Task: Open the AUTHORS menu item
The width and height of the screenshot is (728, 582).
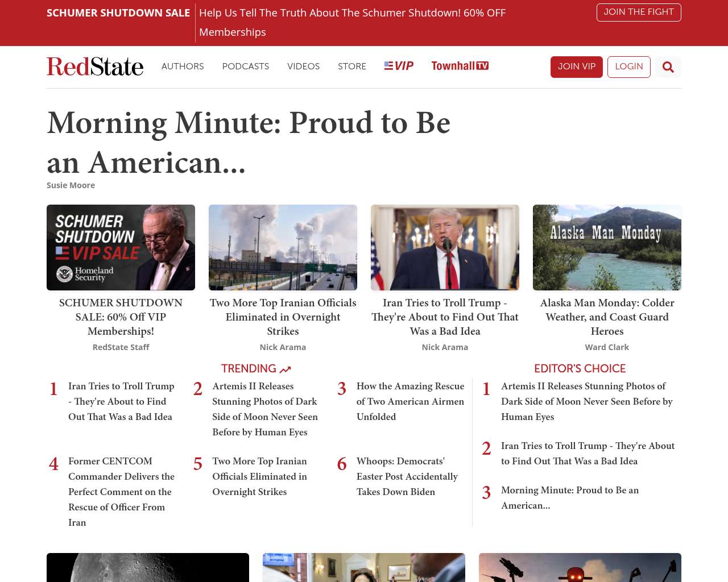Action: click(183, 66)
